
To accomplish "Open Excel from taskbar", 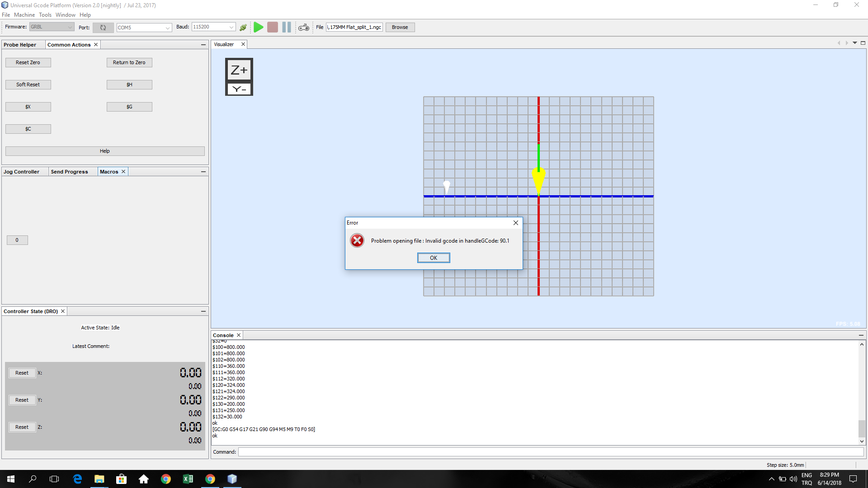I will (x=188, y=479).
